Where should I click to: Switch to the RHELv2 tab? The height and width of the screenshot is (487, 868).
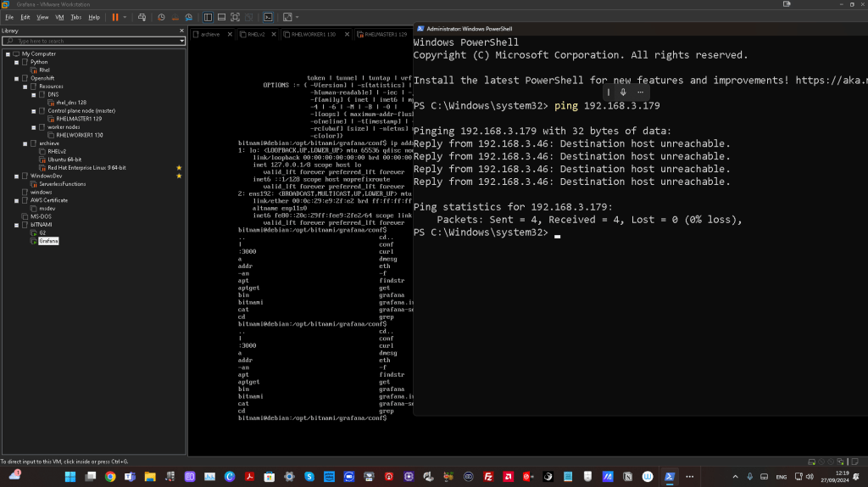(x=256, y=34)
